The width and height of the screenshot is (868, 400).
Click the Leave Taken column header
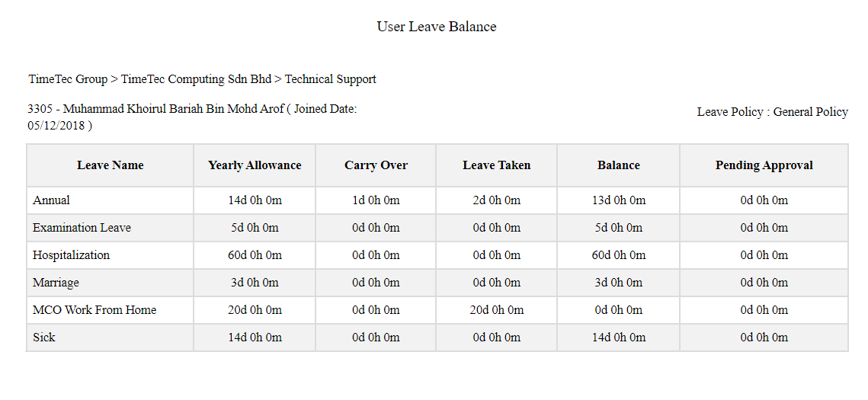tap(497, 165)
